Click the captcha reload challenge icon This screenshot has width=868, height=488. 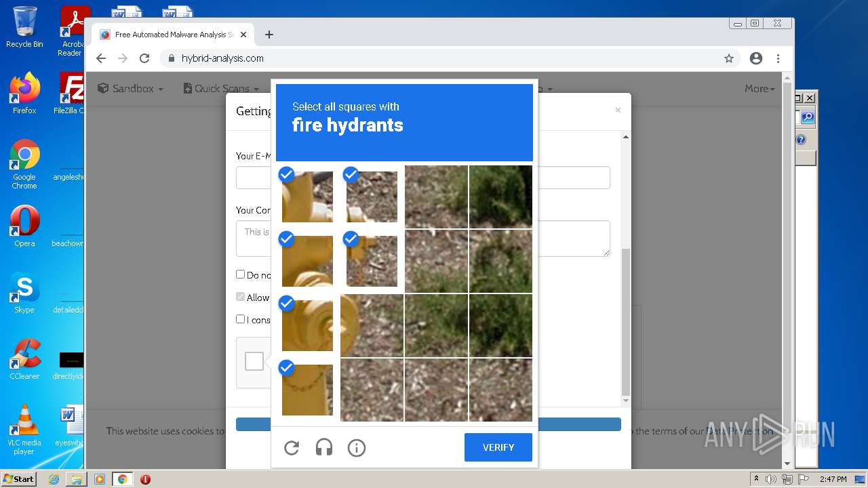point(292,447)
